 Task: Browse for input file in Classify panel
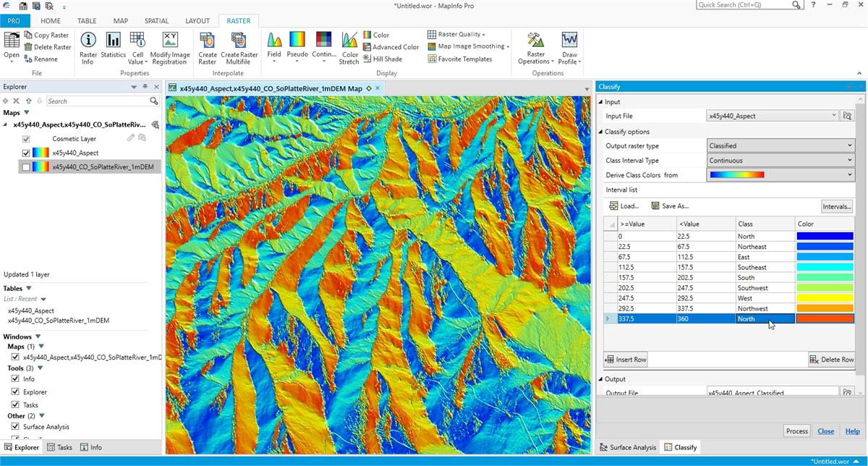coord(848,116)
